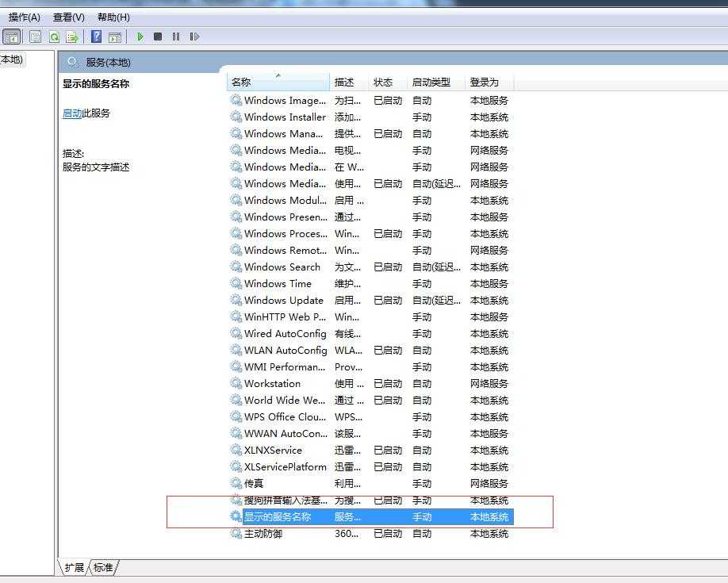Open the 帮助(H) menu
The height and width of the screenshot is (583, 728).
click(113, 17)
